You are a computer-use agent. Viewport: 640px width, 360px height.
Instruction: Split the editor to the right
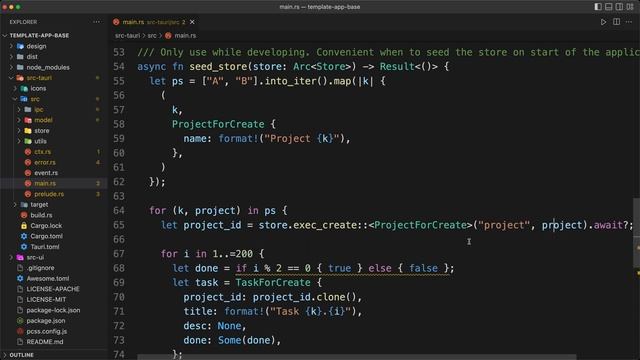[616, 22]
